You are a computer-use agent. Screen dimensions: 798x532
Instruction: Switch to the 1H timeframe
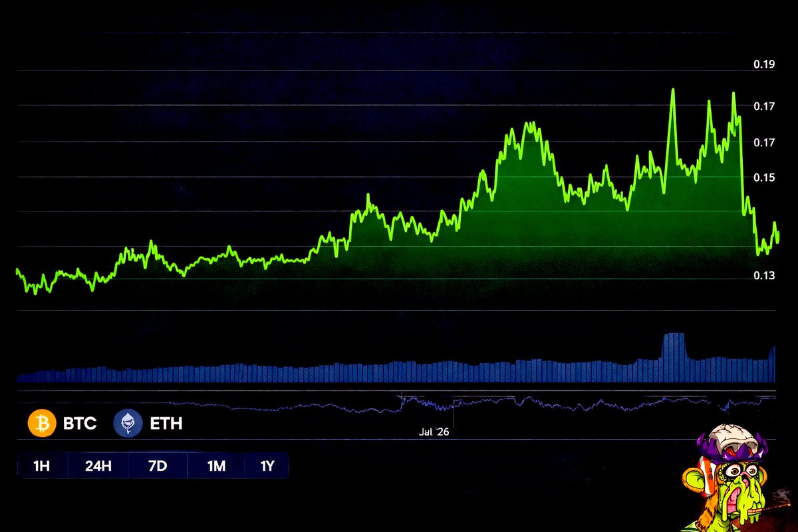pyautogui.click(x=42, y=466)
